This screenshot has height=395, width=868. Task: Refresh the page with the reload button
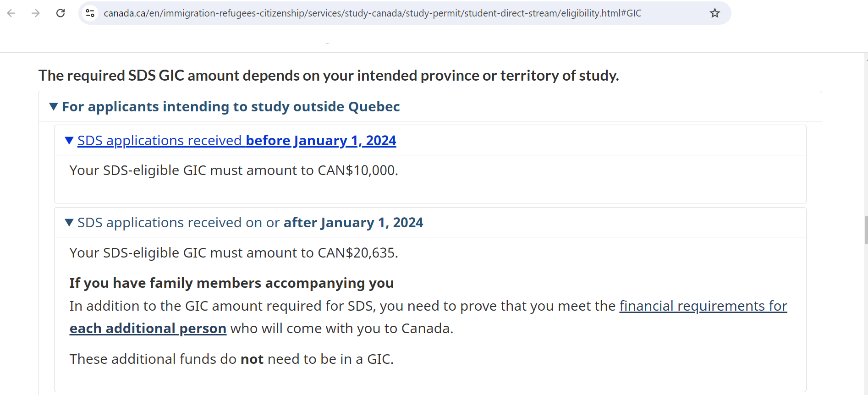[60, 13]
